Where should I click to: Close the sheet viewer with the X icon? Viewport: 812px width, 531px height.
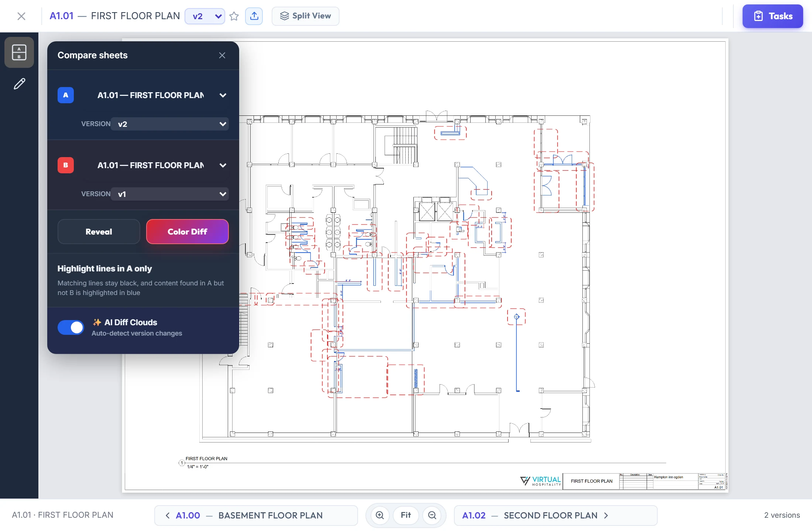21,16
